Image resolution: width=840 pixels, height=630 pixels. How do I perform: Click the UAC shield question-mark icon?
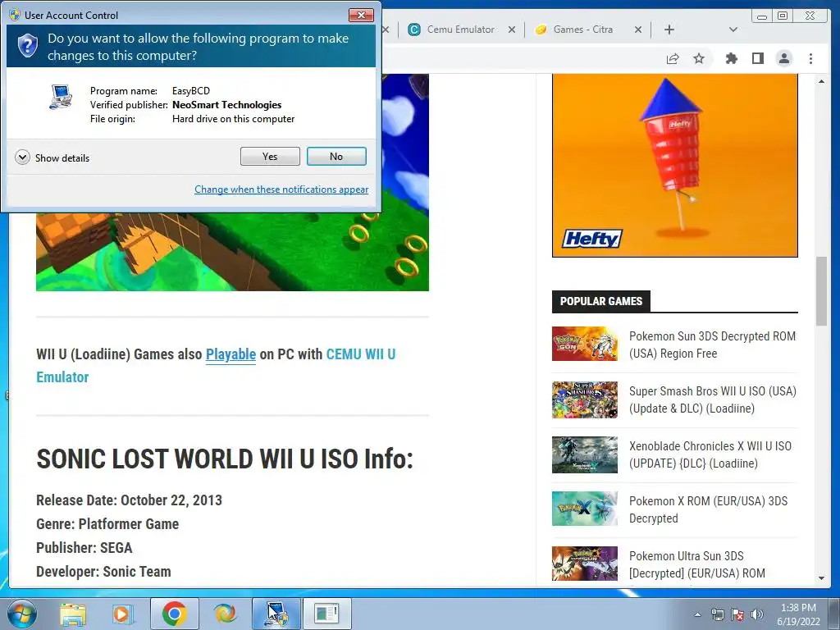point(28,46)
